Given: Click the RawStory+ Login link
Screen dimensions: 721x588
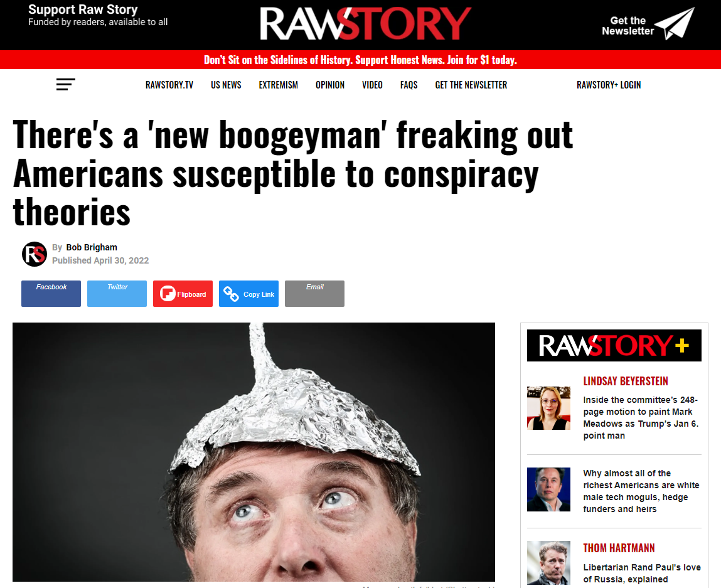Looking at the screenshot, I should (608, 85).
